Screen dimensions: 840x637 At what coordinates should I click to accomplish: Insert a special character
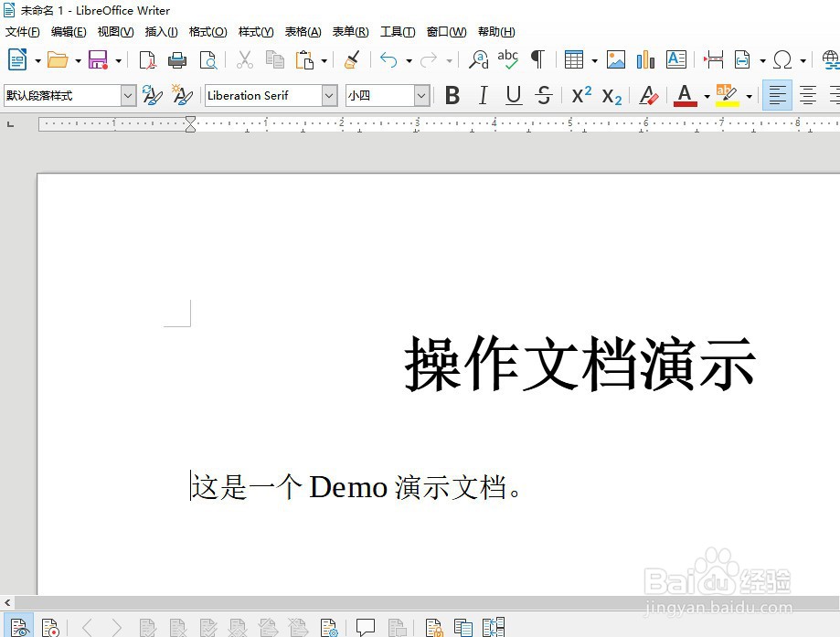tap(783, 59)
